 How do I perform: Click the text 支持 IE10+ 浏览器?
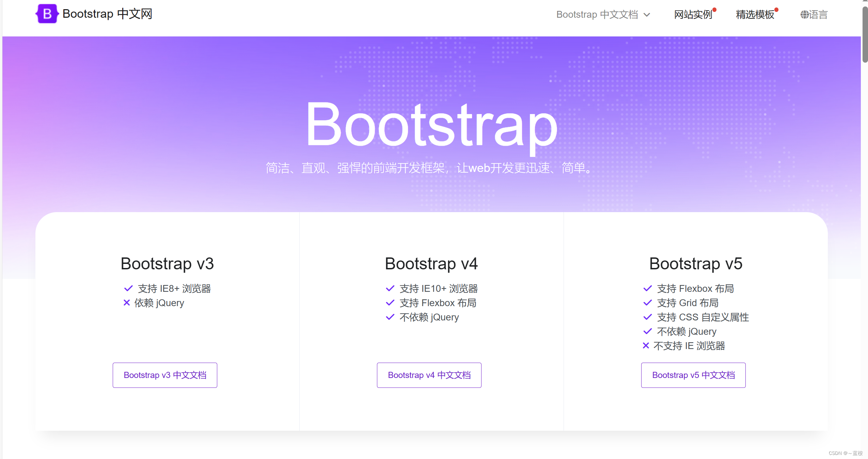(x=439, y=288)
